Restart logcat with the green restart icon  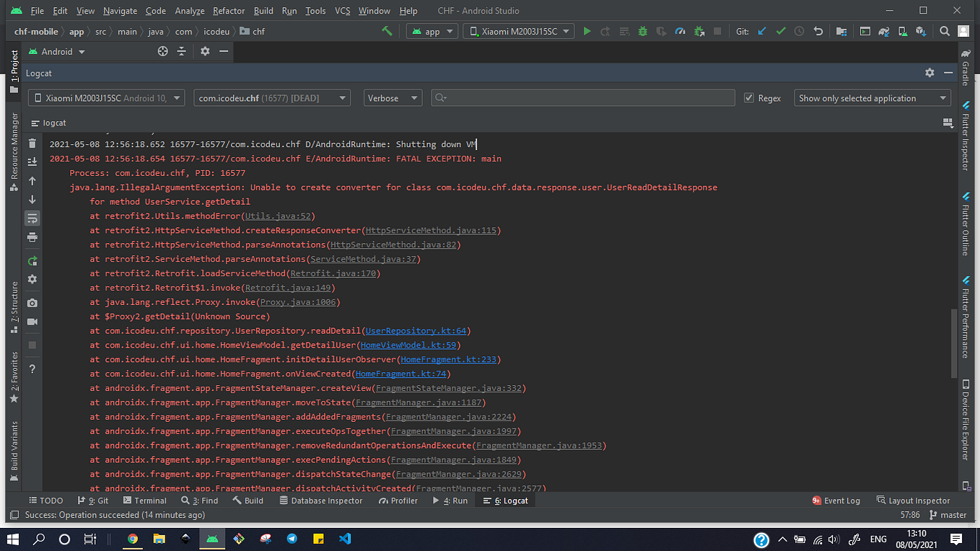[32, 261]
